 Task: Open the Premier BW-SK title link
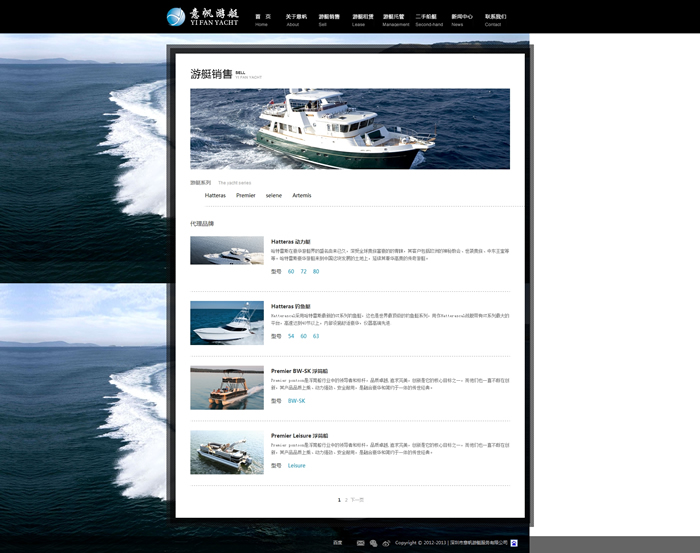pyautogui.click(x=299, y=371)
